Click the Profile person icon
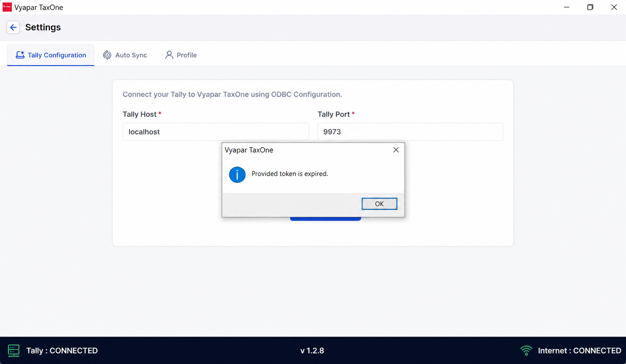Viewport: 626px width, 364px height. click(169, 55)
